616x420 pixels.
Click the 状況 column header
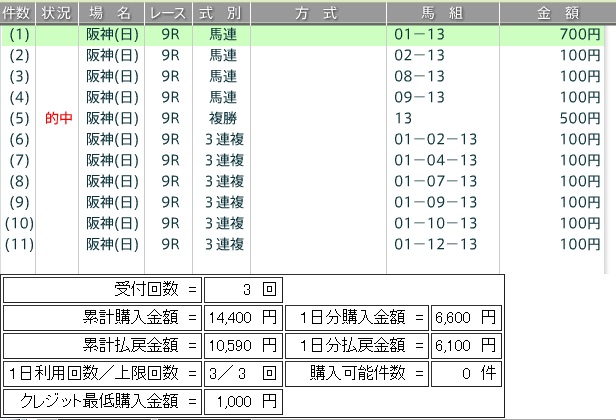point(57,13)
